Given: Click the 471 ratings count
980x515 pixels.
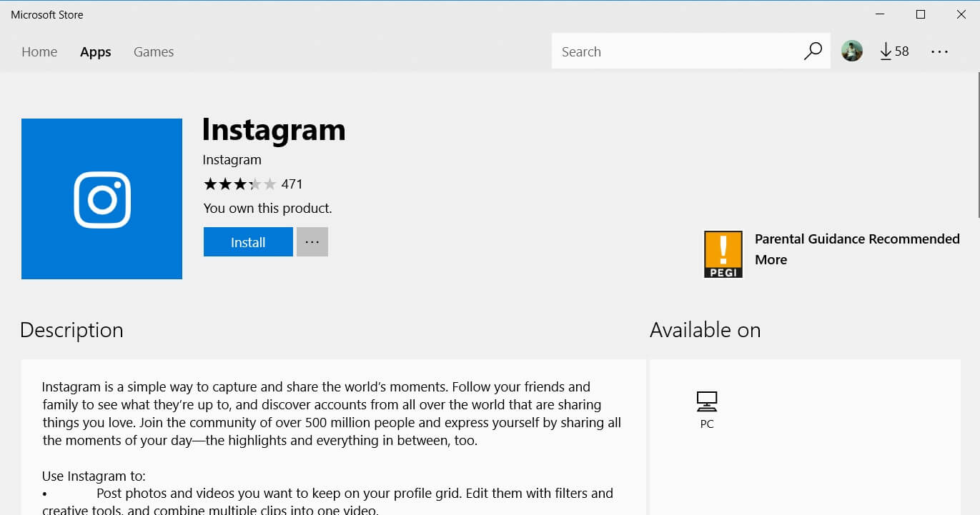Looking at the screenshot, I should [292, 184].
